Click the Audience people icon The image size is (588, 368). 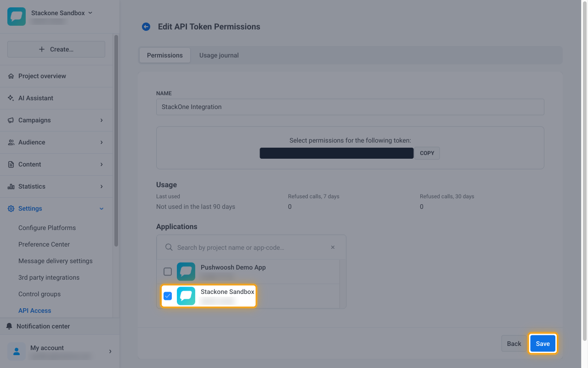click(x=11, y=142)
